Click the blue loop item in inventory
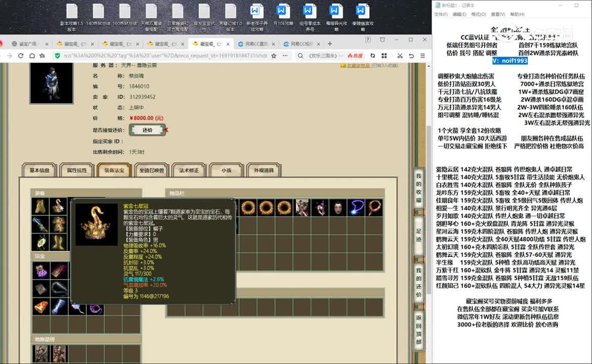This screenshot has height=364, width=592. (x=356, y=208)
